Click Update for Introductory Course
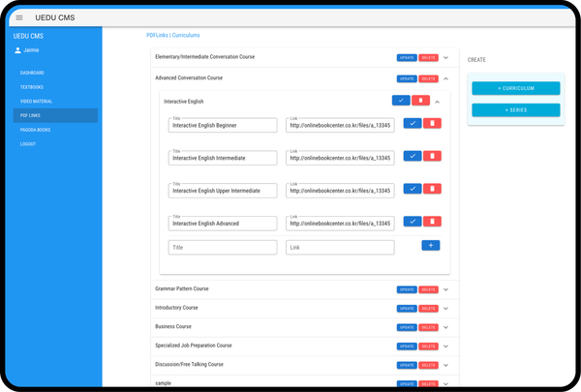 pyautogui.click(x=407, y=308)
